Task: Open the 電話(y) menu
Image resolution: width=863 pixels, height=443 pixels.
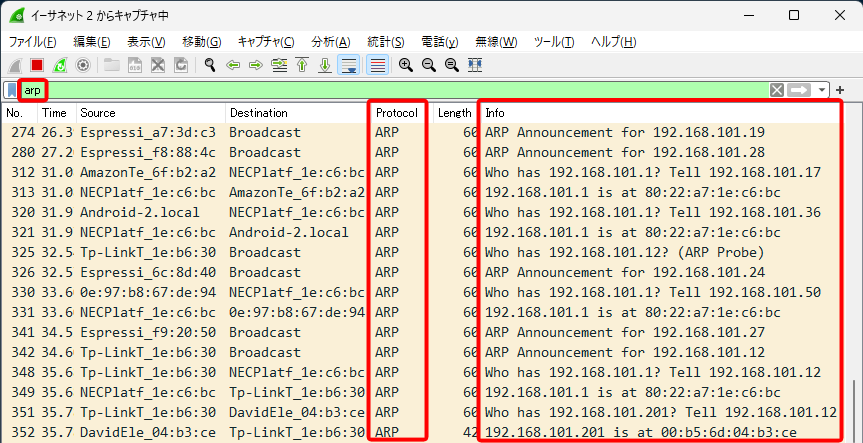Action: coord(440,42)
